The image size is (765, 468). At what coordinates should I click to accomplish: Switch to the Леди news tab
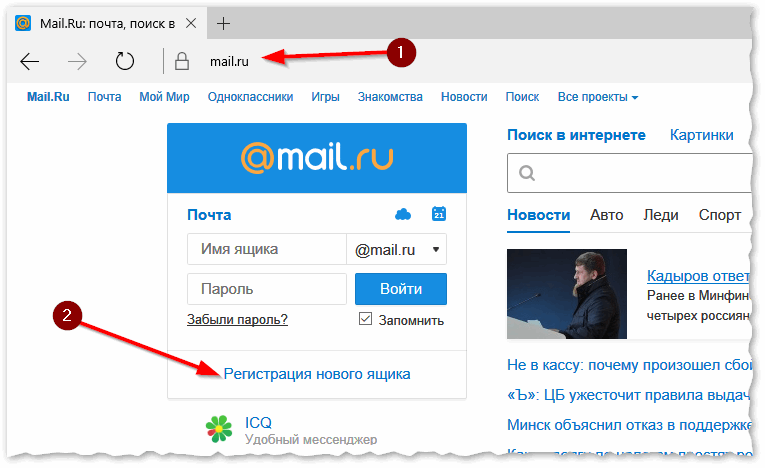tap(661, 215)
